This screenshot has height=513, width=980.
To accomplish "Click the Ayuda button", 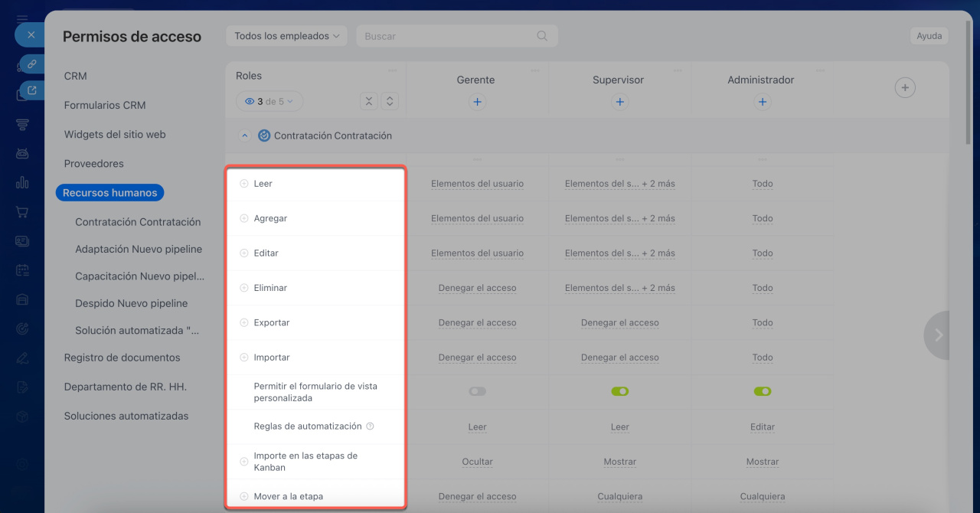I will tap(929, 36).
